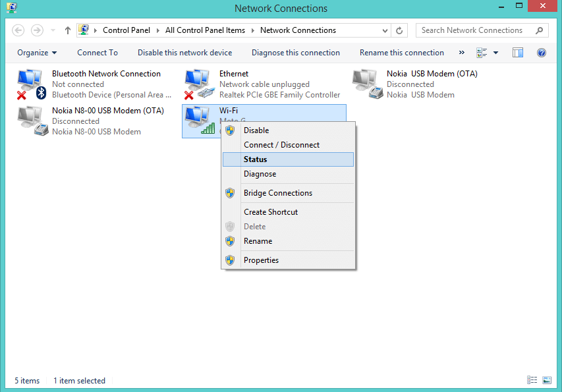Choose Properties in the context menu
Image resolution: width=562 pixels, height=392 pixels.
(x=261, y=260)
